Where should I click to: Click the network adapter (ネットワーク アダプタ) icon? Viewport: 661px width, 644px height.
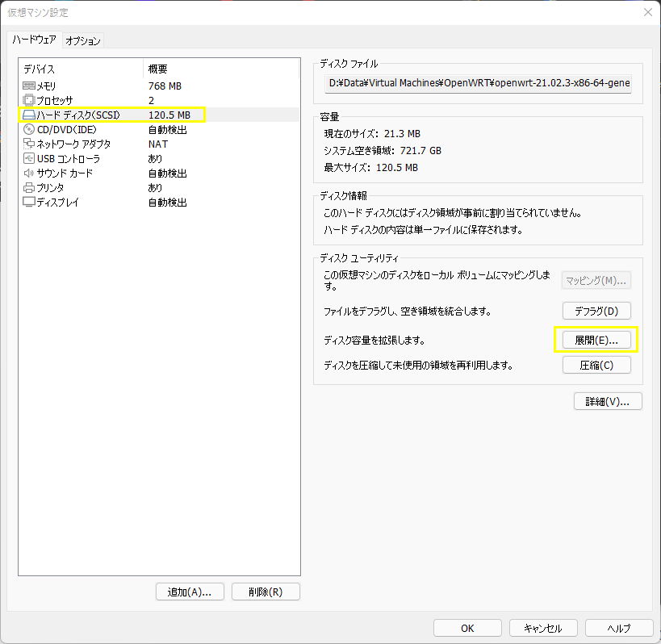tap(29, 144)
